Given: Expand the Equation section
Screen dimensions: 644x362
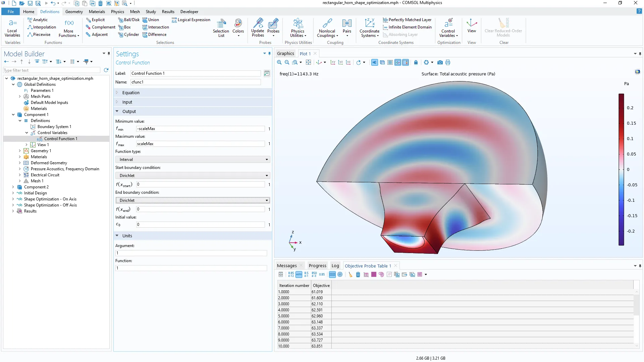Looking at the screenshot, I should 131,93.
